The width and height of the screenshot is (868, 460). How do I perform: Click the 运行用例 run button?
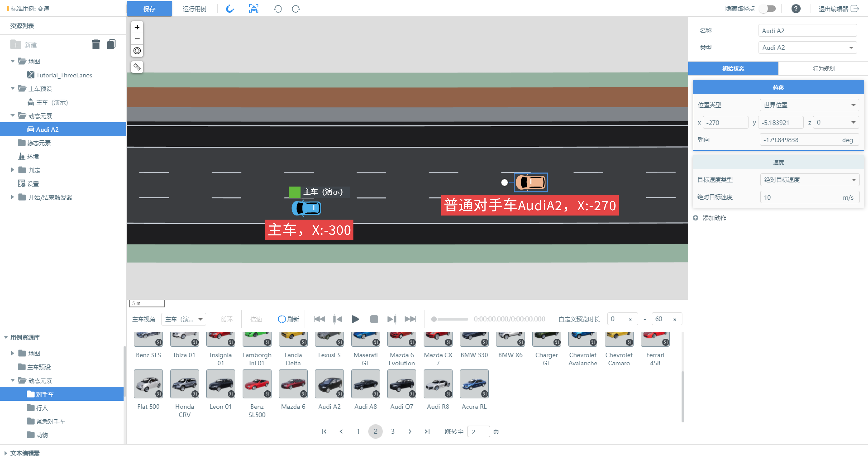[194, 9]
